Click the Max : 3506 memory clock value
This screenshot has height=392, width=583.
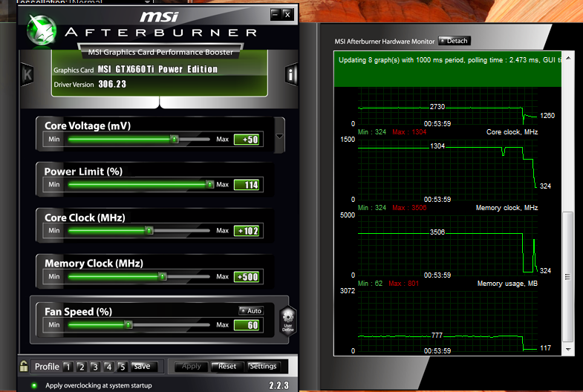[x=409, y=208]
